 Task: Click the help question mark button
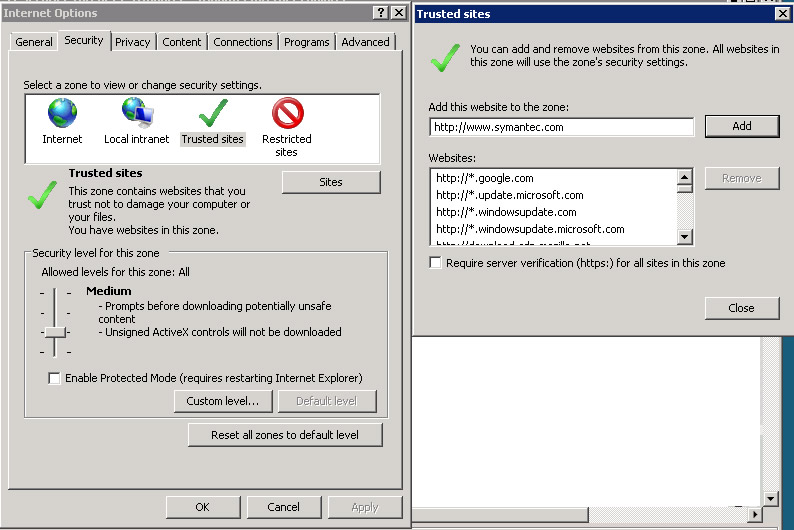pyautogui.click(x=381, y=12)
